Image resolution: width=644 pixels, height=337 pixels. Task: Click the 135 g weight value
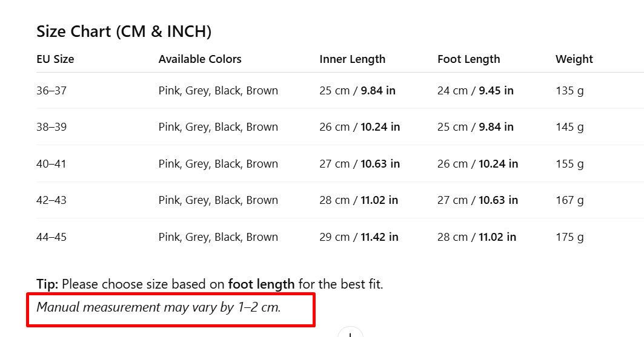pyautogui.click(x=569, y=91)
